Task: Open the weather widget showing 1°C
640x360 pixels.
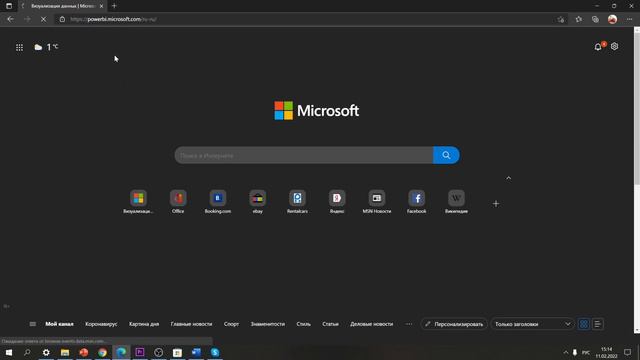Action: click(x=46, y=47)
